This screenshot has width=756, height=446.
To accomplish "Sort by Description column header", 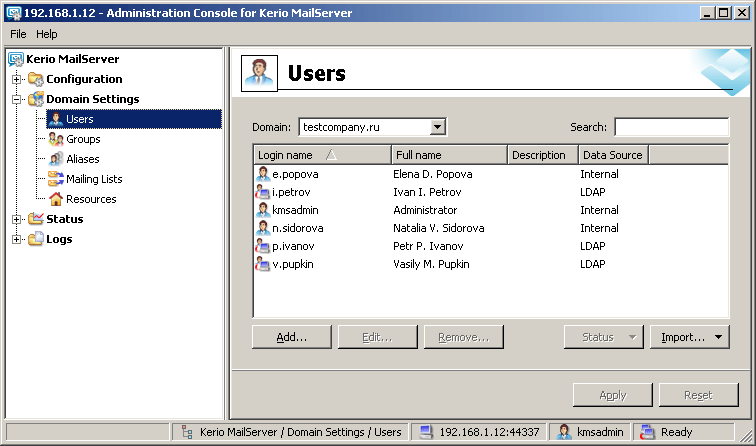I will click(543, 155).
